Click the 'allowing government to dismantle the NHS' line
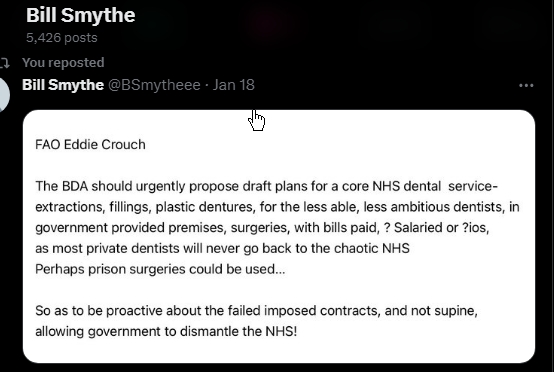Viewport: 554px width, 372px height. [x=166, y=331]
